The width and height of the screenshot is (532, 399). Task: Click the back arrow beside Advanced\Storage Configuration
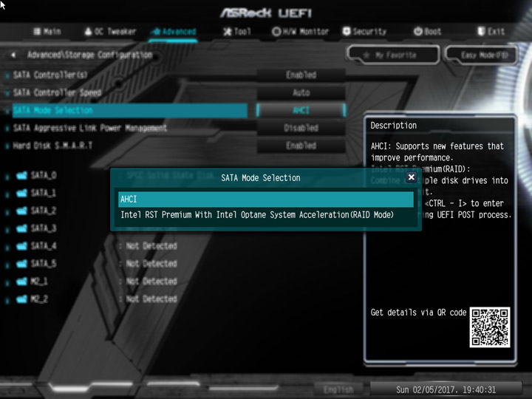tap(13, 55)
